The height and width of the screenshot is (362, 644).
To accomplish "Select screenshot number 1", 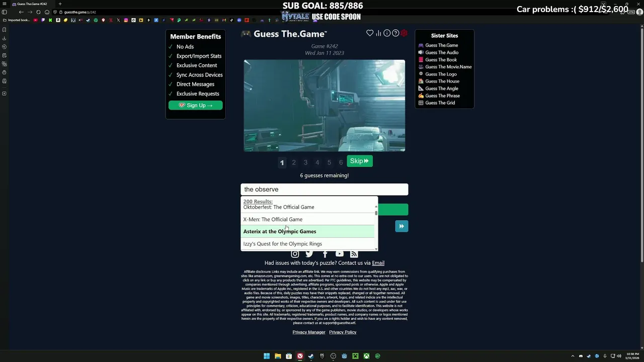I will [x=282, y=162].
